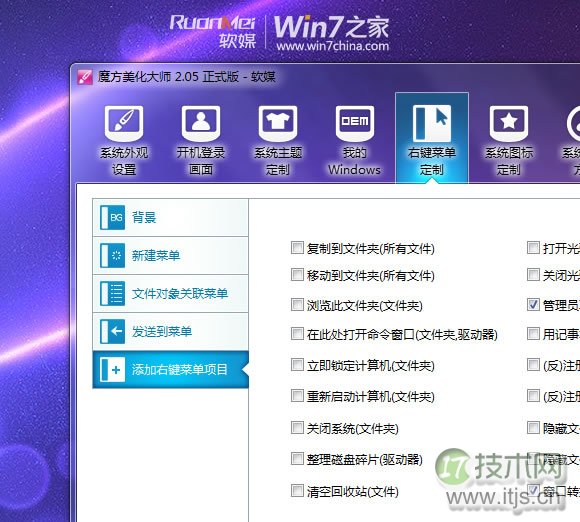Open 系统主题定制 shirt icon
580x522 pixels.
coord(278,124)
